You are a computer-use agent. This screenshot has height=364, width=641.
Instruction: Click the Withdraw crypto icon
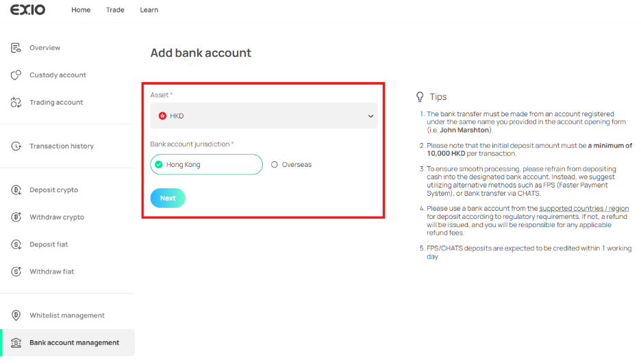tap(16, 218)
